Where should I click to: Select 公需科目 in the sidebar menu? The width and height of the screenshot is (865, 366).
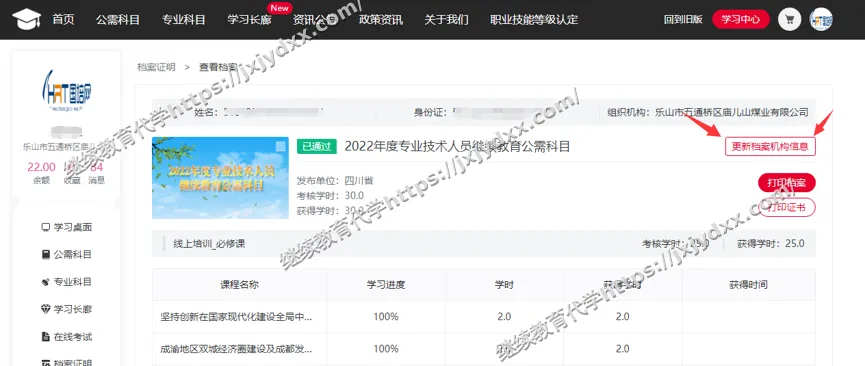tap(73, 254)
